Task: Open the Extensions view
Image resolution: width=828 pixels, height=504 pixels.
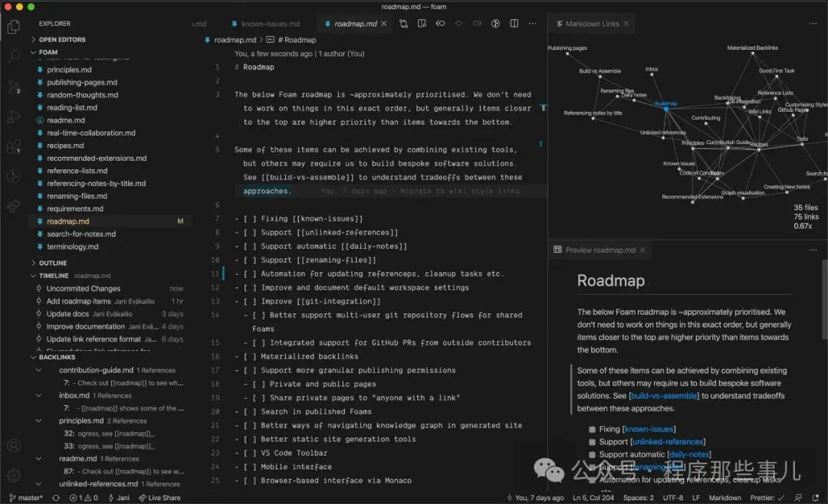Action: pos(14,146)
